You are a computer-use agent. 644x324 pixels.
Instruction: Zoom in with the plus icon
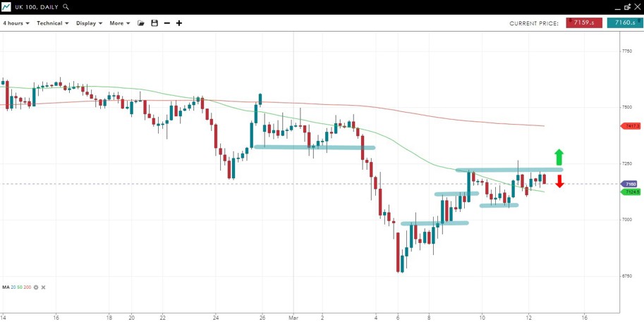pos(179,23)
